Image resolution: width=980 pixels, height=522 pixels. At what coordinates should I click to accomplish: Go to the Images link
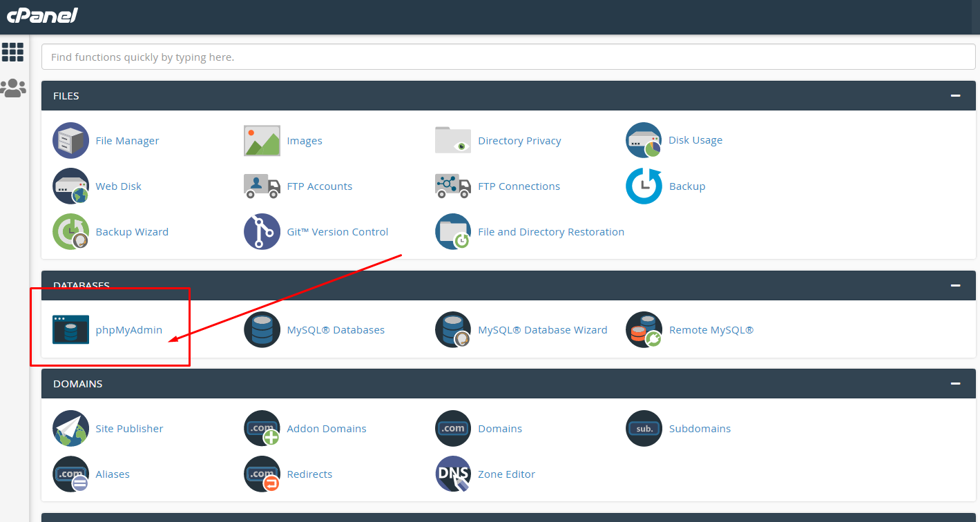click(305, 141)
